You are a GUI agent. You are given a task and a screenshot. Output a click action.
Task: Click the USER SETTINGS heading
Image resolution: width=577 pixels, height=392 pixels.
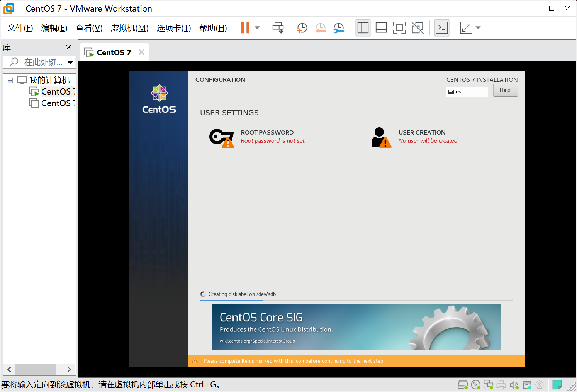pos(229,113)
